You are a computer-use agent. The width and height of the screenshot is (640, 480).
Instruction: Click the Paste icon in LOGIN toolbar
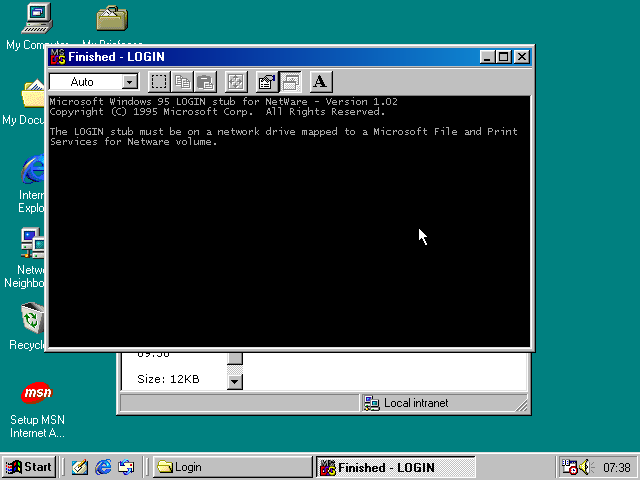click(205, 82)
